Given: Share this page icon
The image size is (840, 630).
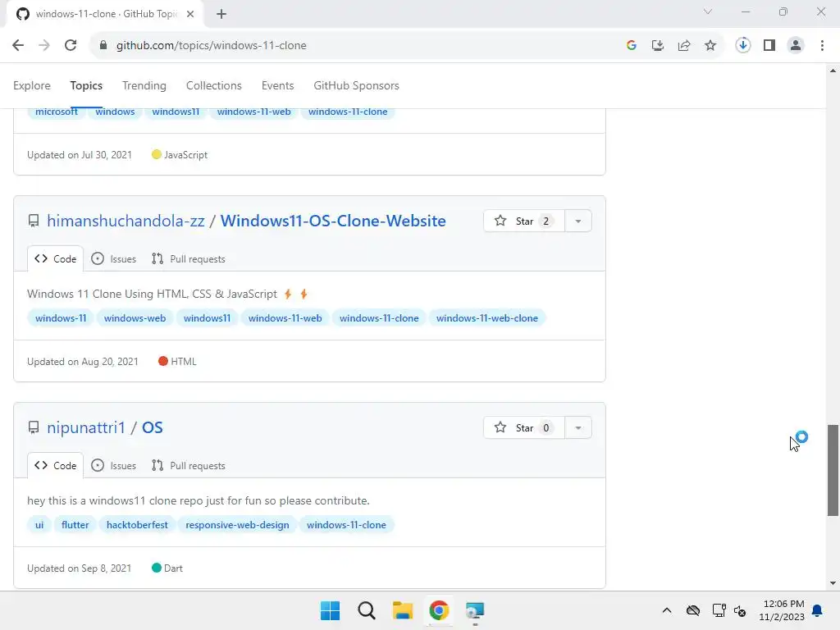Looking at the screenshot, I should (x=683, y=46).
